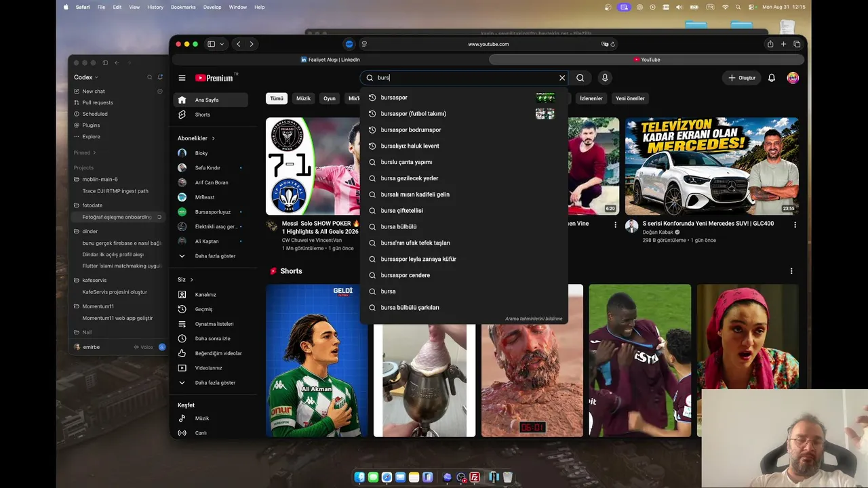Show Safari tab overview
This screenshot has width=868, height=488.
pyautogui.click(x=797, y=44)
